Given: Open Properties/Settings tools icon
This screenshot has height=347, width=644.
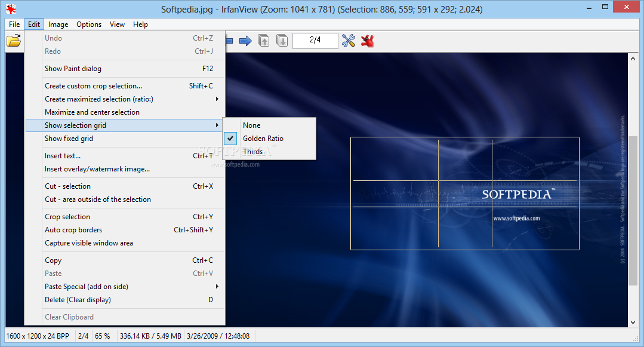Looking at the screenshot, I should tap(349, 41).
